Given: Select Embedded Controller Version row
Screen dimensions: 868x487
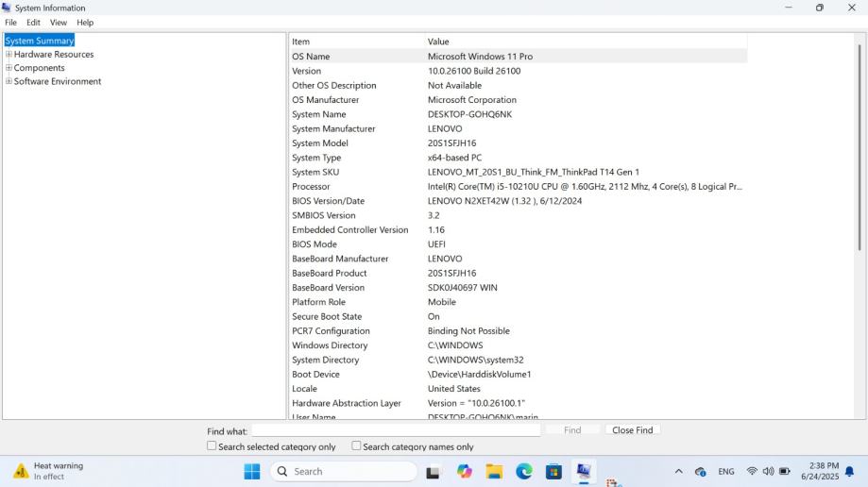Looking at the screenshot, I should [x=519, y=229].
